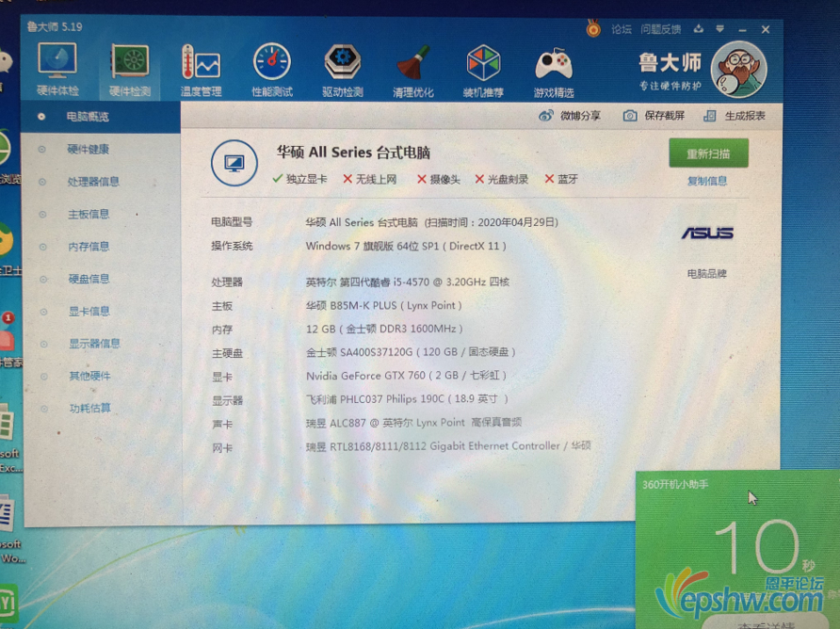Click 无线上网 status item
The image size is (840, 629).
tap(370, 179)
